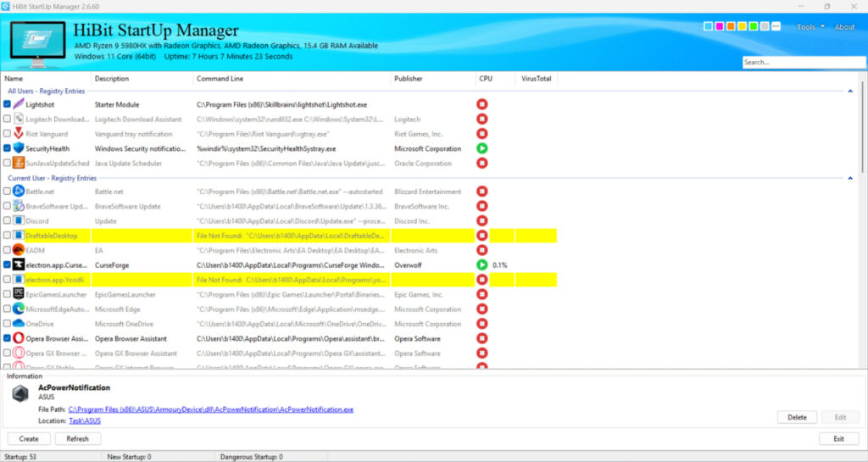Select the yellow theme color swatch

click(742, 26)
